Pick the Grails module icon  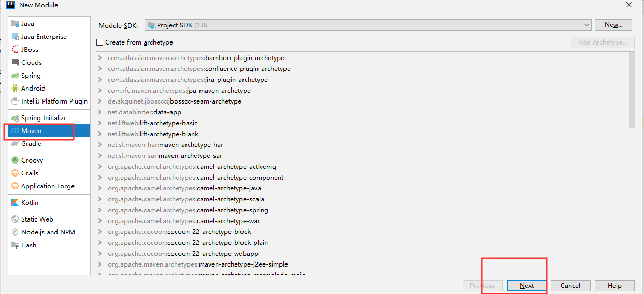point(15,173)
